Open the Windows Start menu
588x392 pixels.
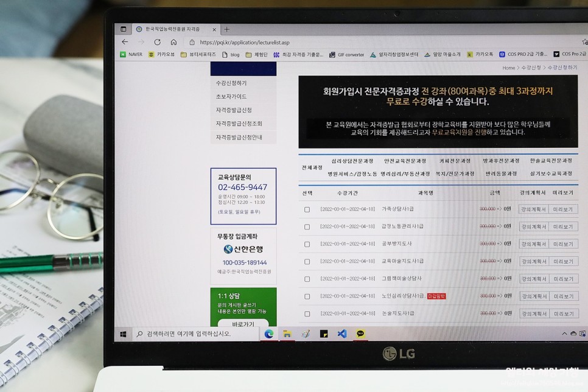coord(123,334)
